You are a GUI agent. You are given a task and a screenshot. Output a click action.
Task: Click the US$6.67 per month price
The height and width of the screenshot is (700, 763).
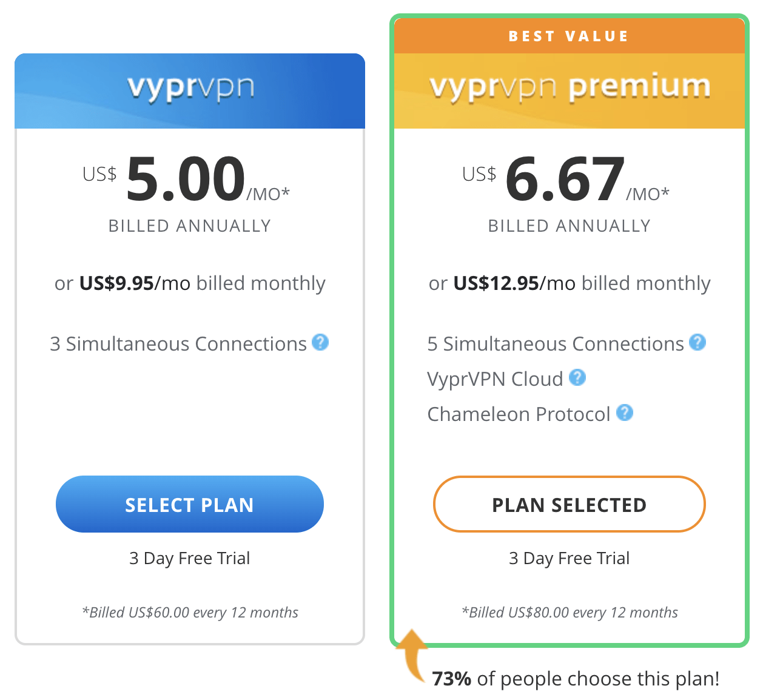click(566, 178)
